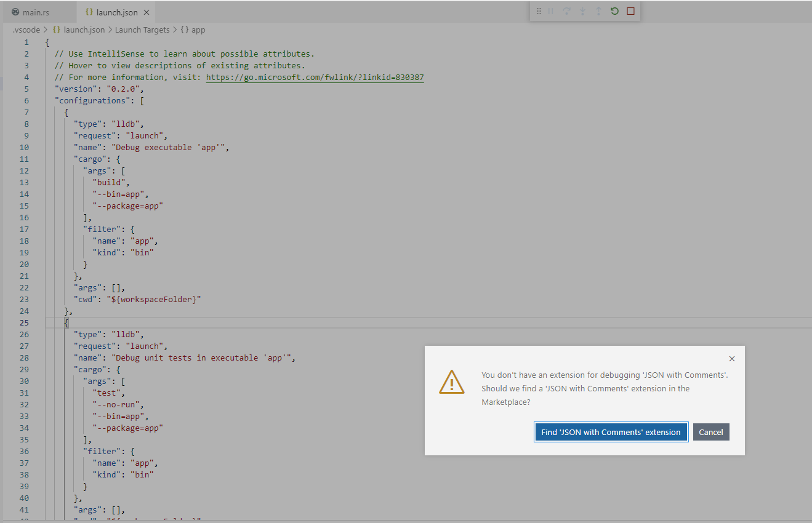The image size is (812, 523).
Task: Cancel the extension prompt
Action: (711, 432)
